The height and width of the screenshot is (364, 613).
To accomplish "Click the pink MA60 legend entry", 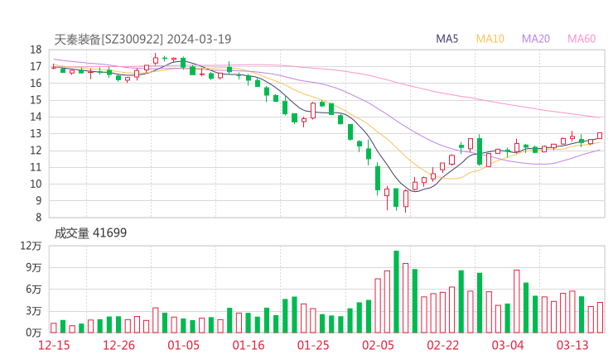I will pyautogui.click(x=582, y=39).
